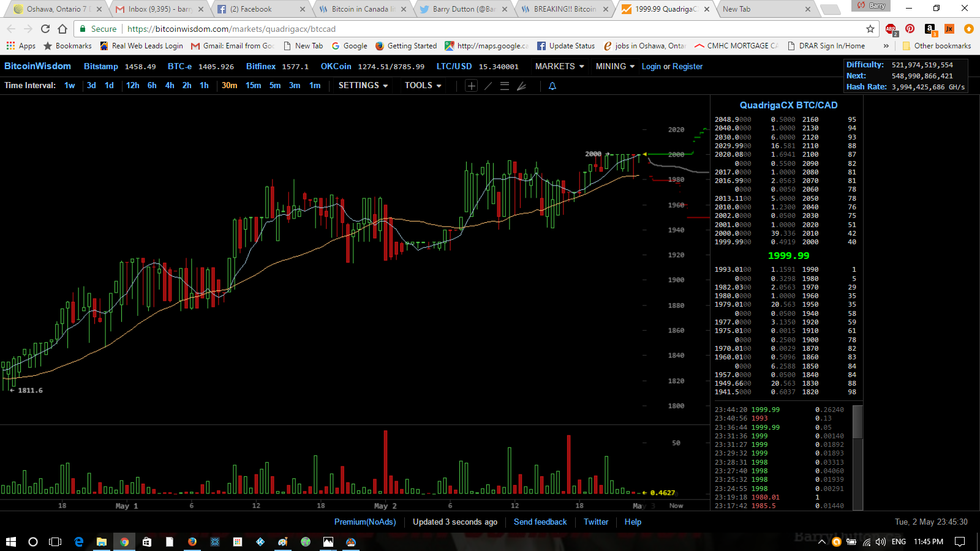Set time interval to 1d
Viewport: 980px width, 551px height.
[109, 86]
